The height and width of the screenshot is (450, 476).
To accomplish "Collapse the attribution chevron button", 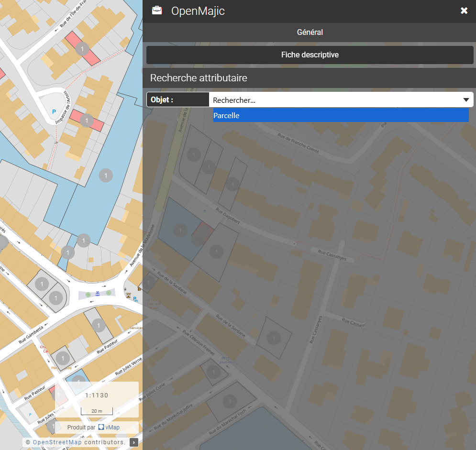I will (134, 442).
